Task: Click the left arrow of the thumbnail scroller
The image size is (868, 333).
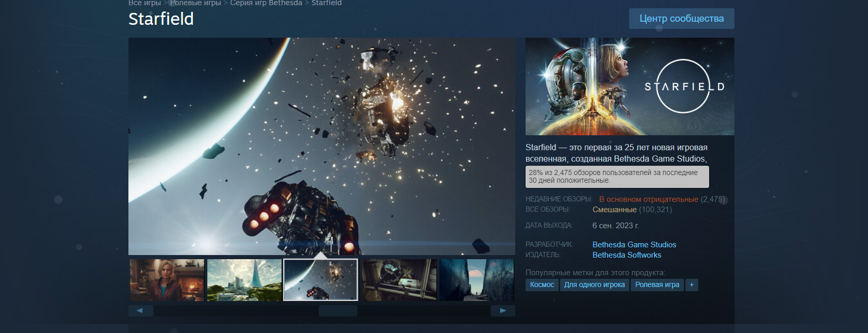Action: coord(141,310)
